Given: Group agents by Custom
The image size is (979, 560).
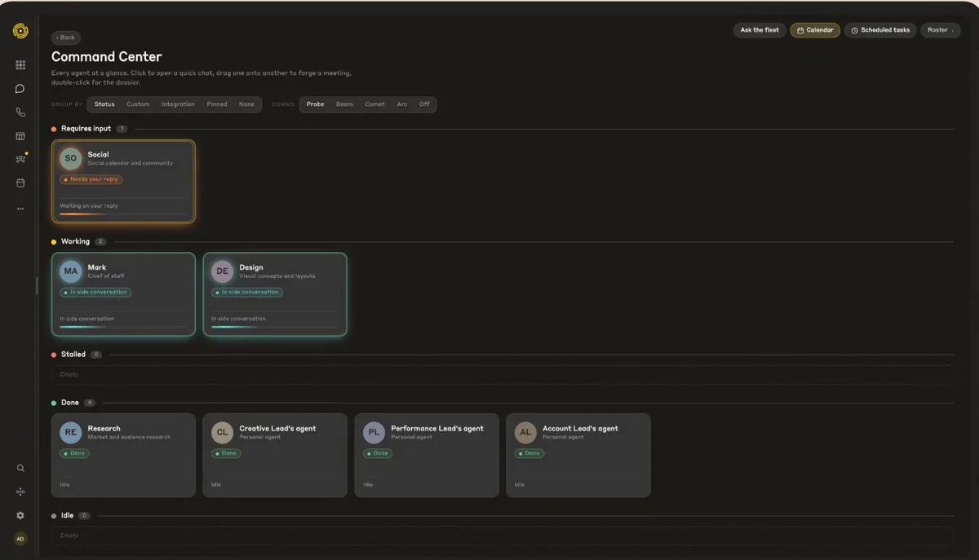Looking at the screenshot, I should [x=138, y=104].
